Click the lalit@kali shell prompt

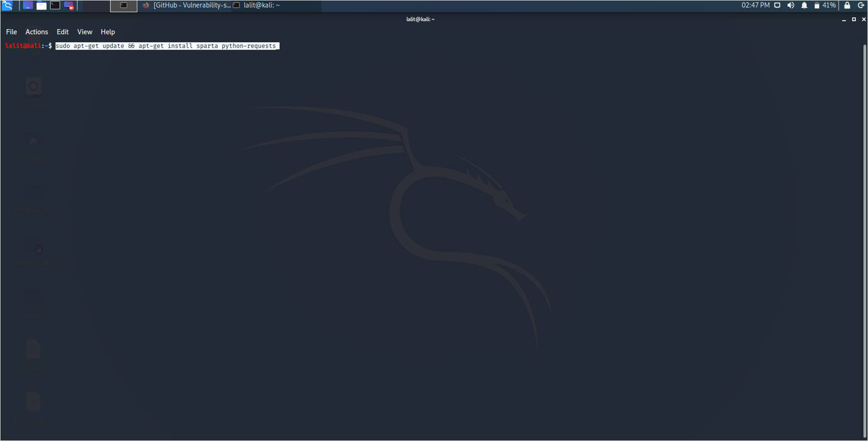28,46
